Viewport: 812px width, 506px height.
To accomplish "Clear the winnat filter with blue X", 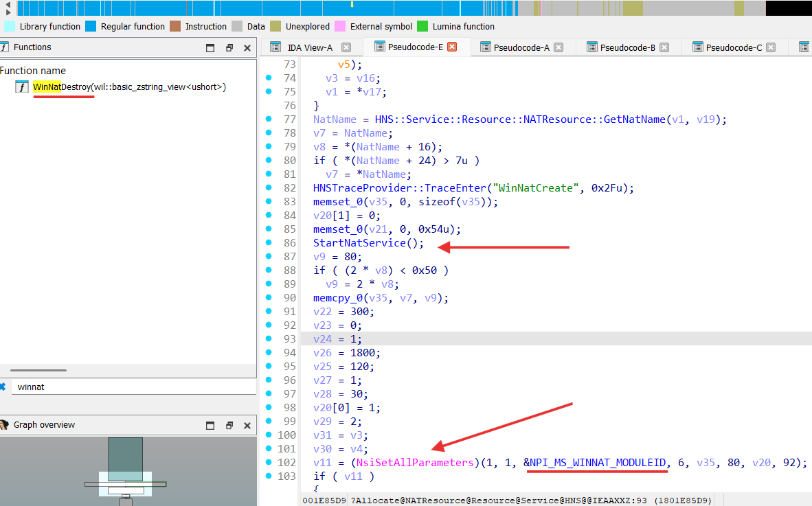I will [x=3, y=387].
